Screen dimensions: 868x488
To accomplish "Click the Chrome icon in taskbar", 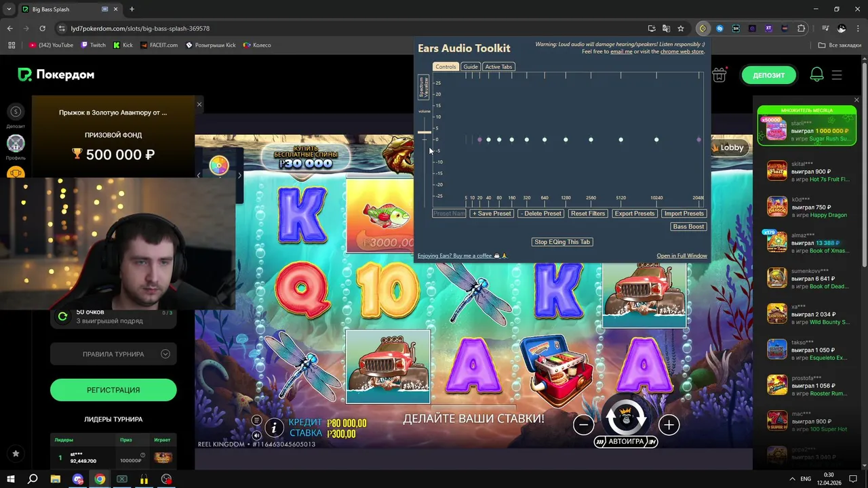I will pyautogui.click(x=100, y=479).
